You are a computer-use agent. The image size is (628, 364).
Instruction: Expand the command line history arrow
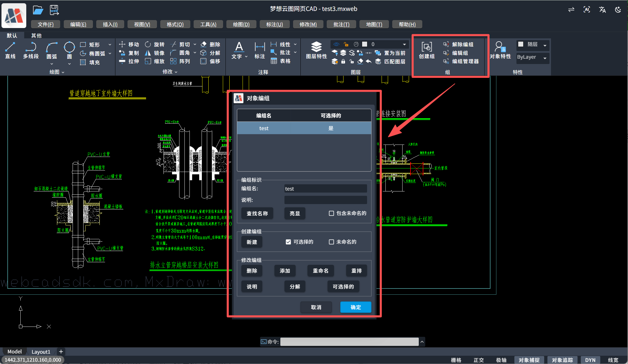[422, 342]
